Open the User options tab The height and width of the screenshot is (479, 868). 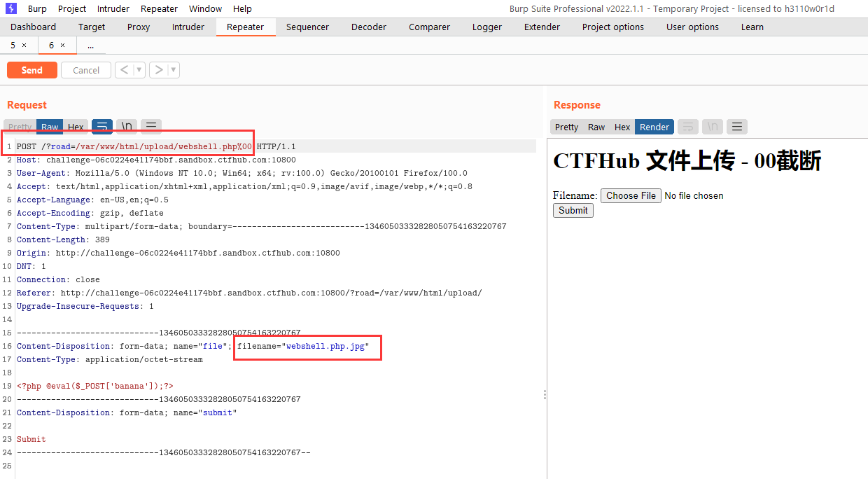pyautogui.click(x=692, y=27)
